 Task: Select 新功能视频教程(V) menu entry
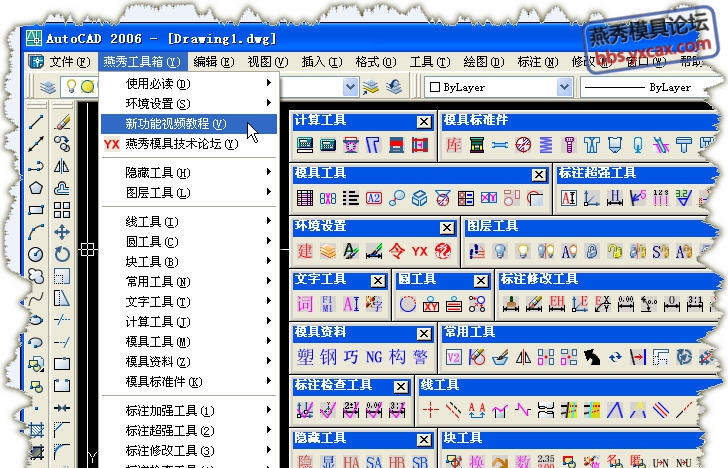(x=189, y=124)
